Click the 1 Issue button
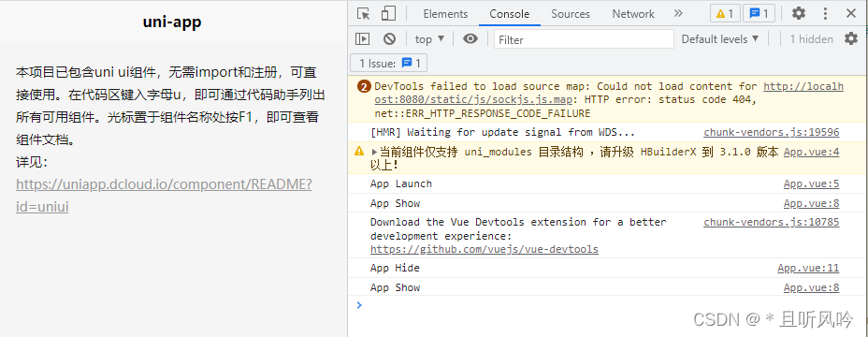This screenshot has width=868, height=337. pos(389,64)
